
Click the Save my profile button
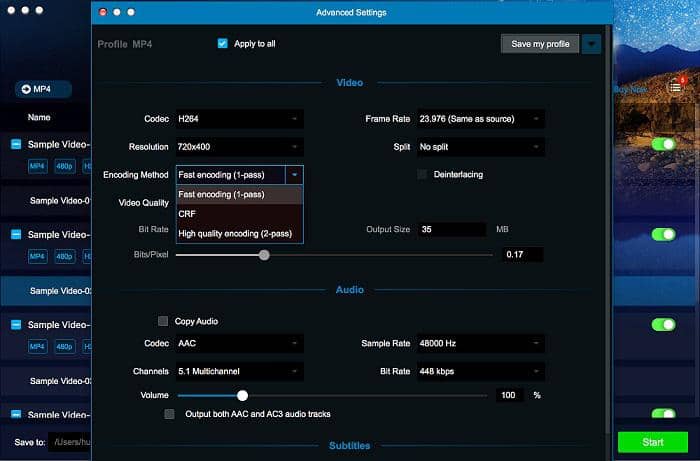point(539,44)
